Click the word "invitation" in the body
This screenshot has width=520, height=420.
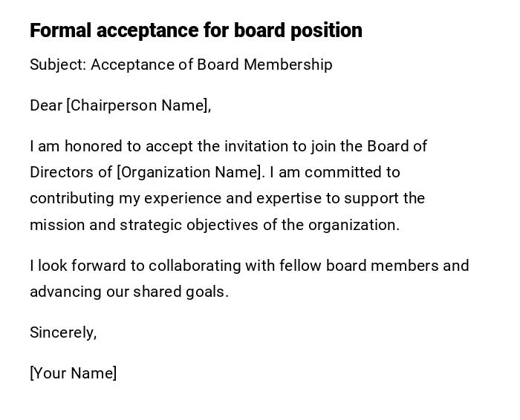tap(257, 146)
